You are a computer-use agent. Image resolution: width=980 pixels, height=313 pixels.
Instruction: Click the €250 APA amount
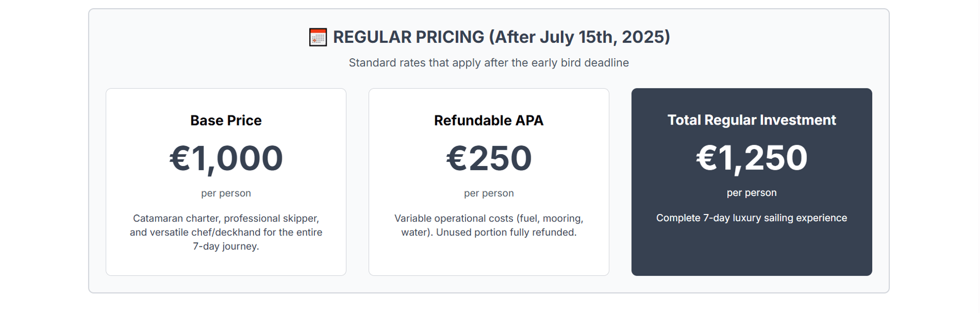(489, 158)
